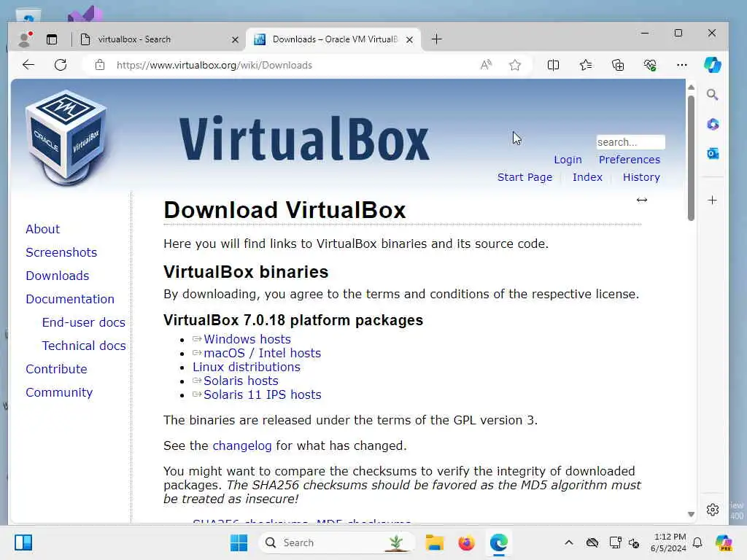Switch to the virtualbox - Search tab
The height and width of the screenshot is (560, 747).
(158, 39)
